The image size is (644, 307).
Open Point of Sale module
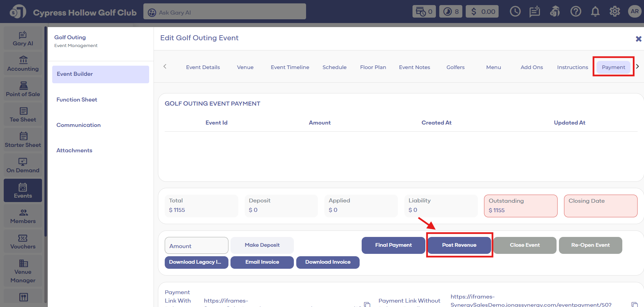(23, 89)
